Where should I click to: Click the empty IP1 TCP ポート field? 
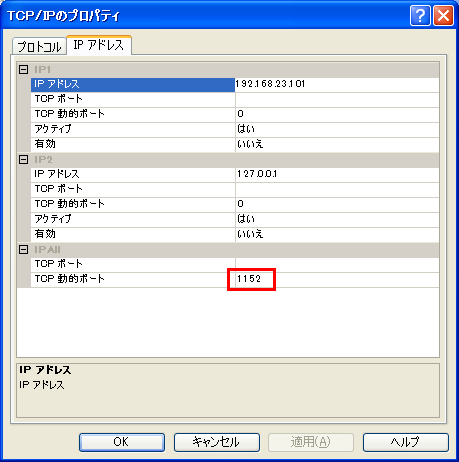coord(337,99)
